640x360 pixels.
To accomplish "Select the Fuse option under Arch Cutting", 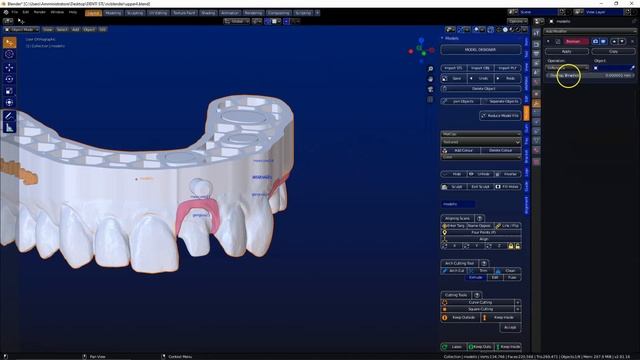I will (x=512, y=278).
